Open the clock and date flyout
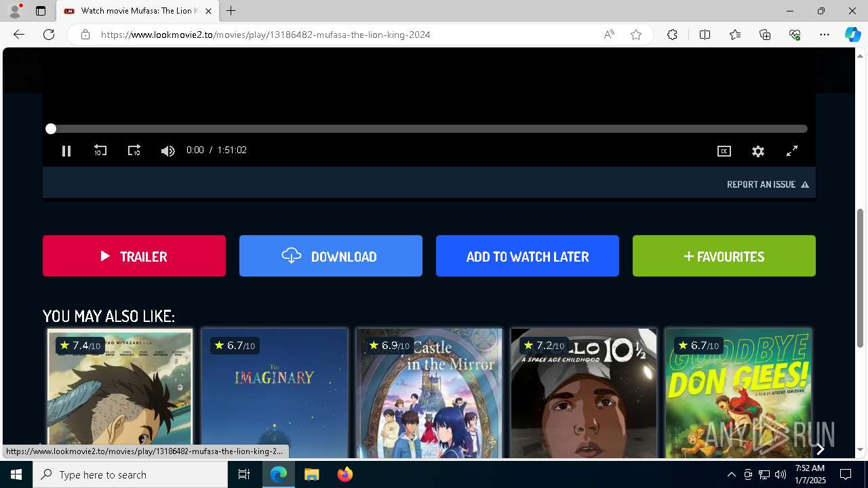The width and height of the screenshot is (868, 488). (810, 474)
